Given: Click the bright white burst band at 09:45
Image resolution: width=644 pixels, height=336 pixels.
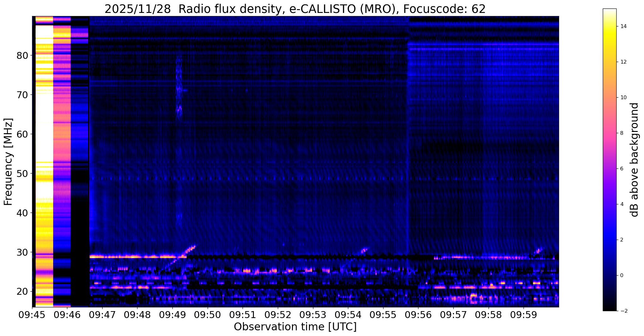Looking at the screenshot, I should coord(44,162).
